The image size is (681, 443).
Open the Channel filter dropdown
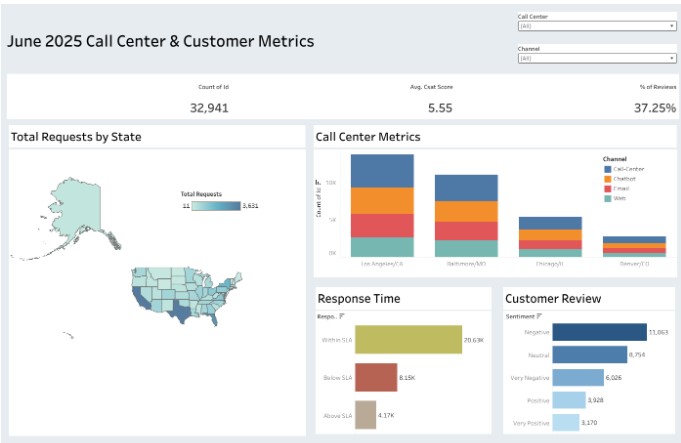click(x=596, y=58)
